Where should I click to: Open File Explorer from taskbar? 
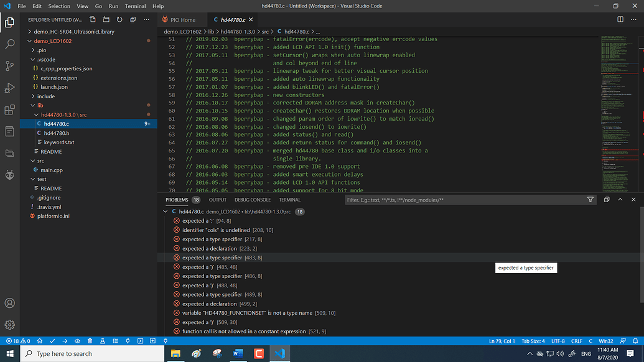(175, 353)
